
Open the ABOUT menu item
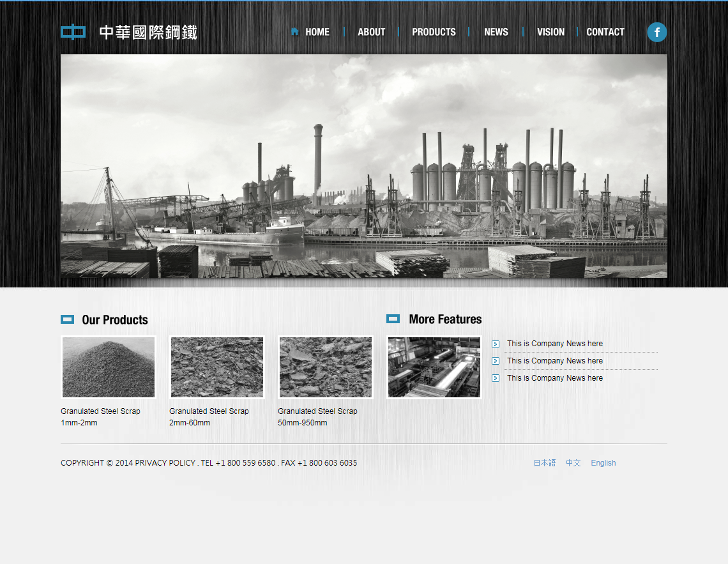point(371,32)
